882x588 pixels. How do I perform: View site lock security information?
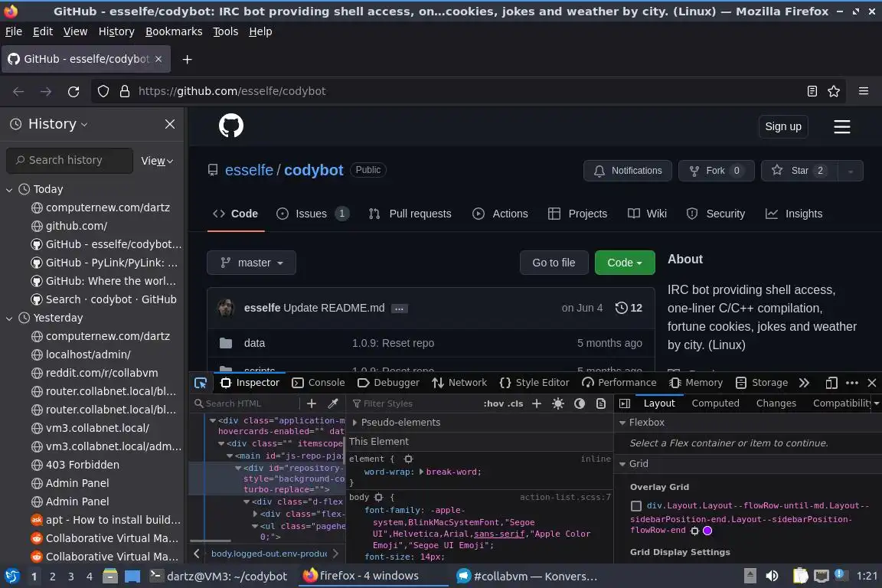pyautogui.click(x=124, y=91)
